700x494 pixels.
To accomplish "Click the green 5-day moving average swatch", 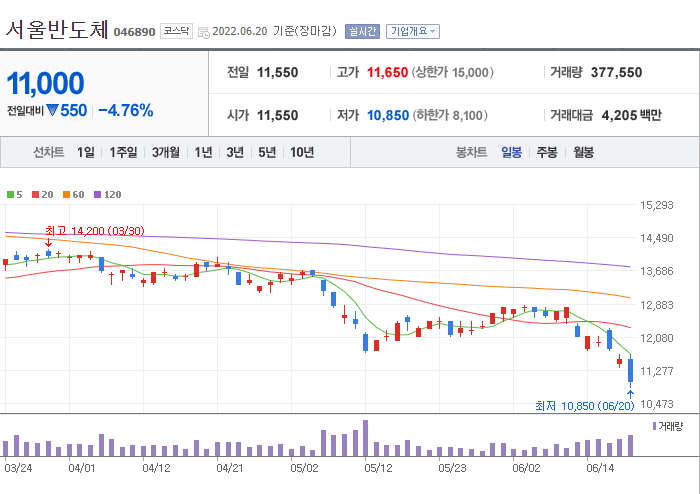I will tap(10, 195).
